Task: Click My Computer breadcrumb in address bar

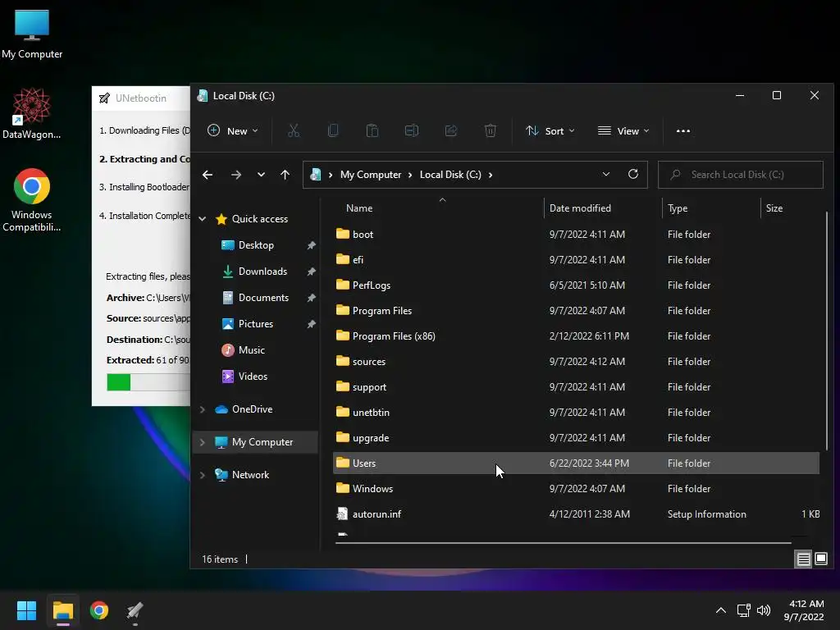Action: pos(371,175)
